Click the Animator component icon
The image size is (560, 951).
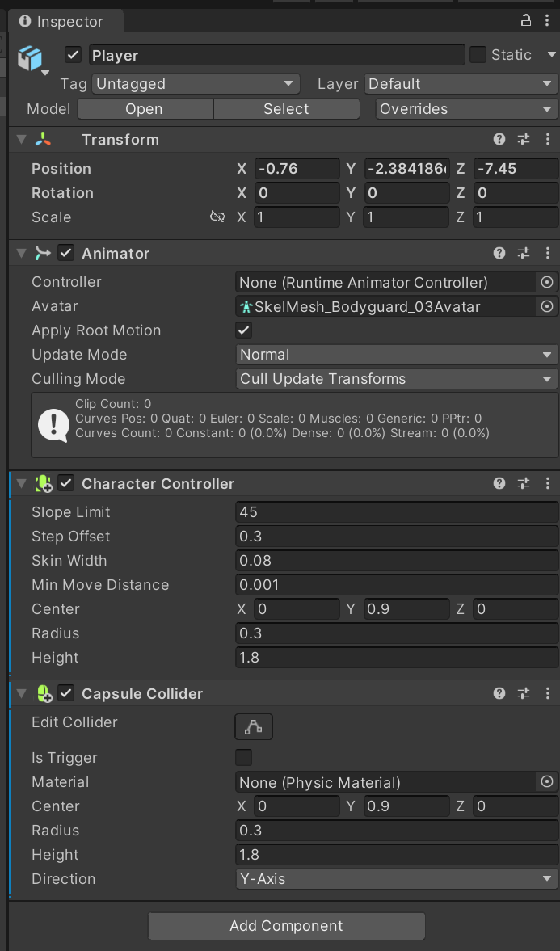click(41, 252)
